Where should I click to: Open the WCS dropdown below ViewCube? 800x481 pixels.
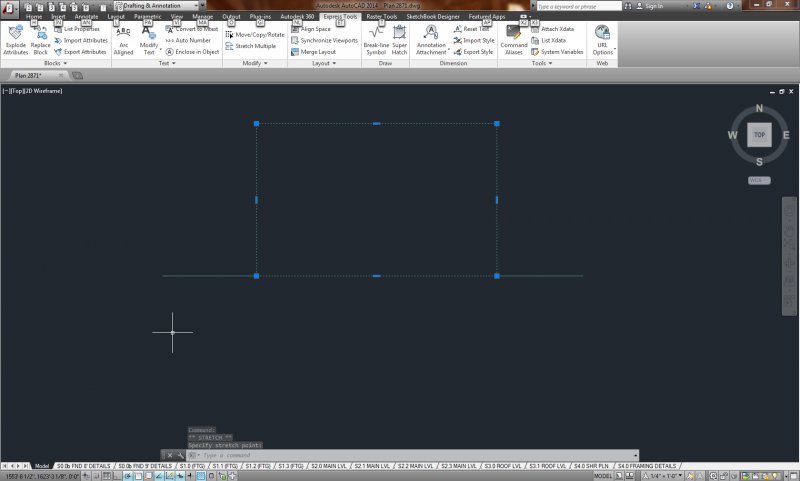(x=759, y=181)
